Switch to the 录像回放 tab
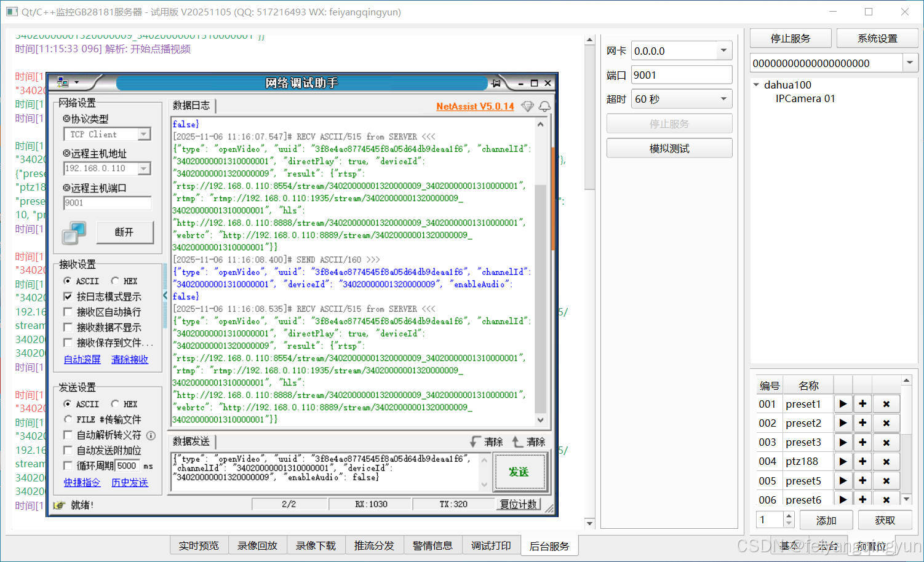This screenshot has height=562, width=924. click(x=257, y=545)
